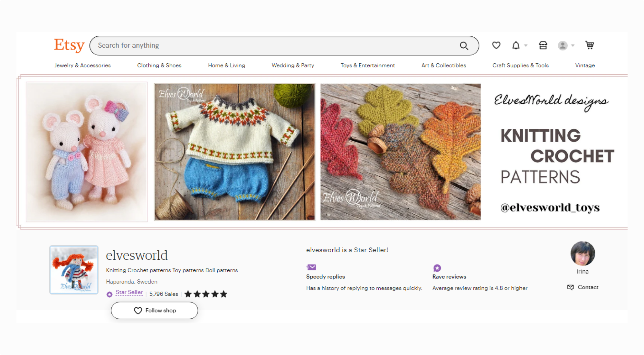Open Art & Collectibles category
This screenshot has height=355, width=644.
click(x=444, y=65)
